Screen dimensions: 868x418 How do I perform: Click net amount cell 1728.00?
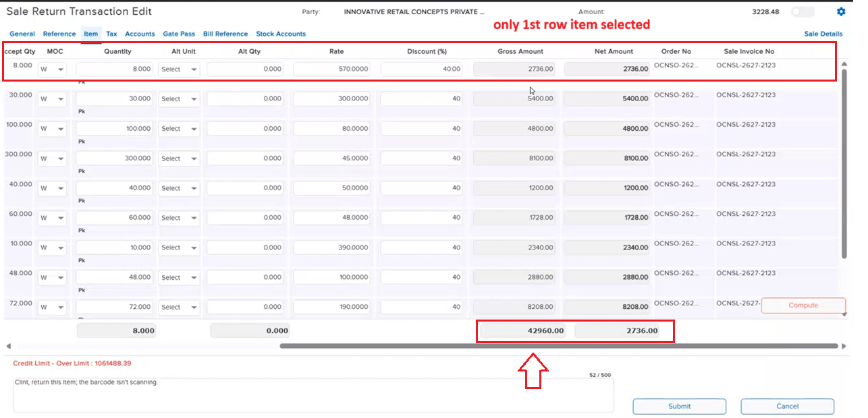[606, 218]
